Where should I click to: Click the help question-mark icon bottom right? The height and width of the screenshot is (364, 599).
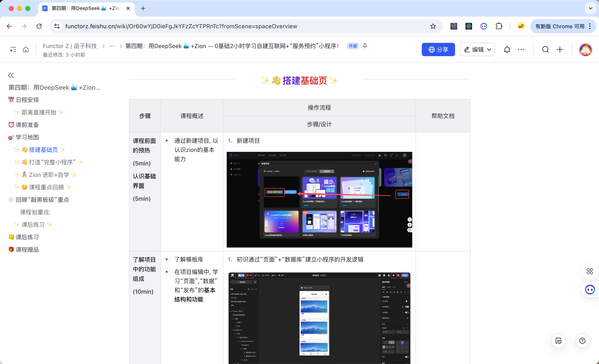click(x=582, y=341)
